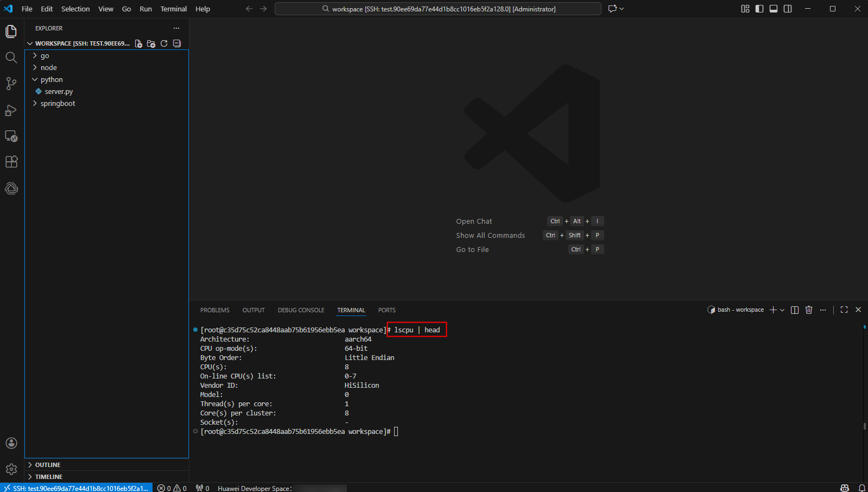Collapse all folders in Explorer
This screenshot has height=492, width=868.
pyautogui.click(x=177, y=43)
